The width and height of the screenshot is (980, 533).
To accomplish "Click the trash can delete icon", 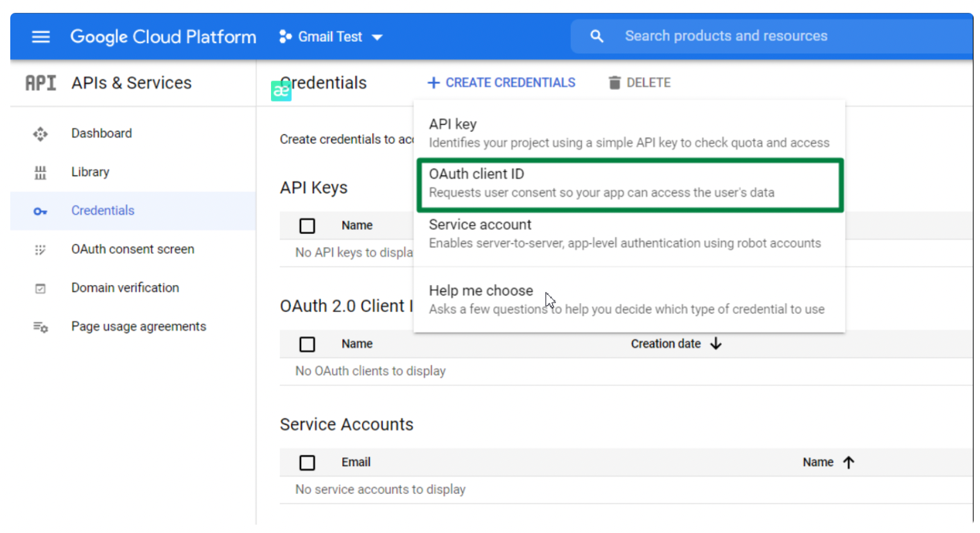I will pyautogui.click(x=615, y=83).
